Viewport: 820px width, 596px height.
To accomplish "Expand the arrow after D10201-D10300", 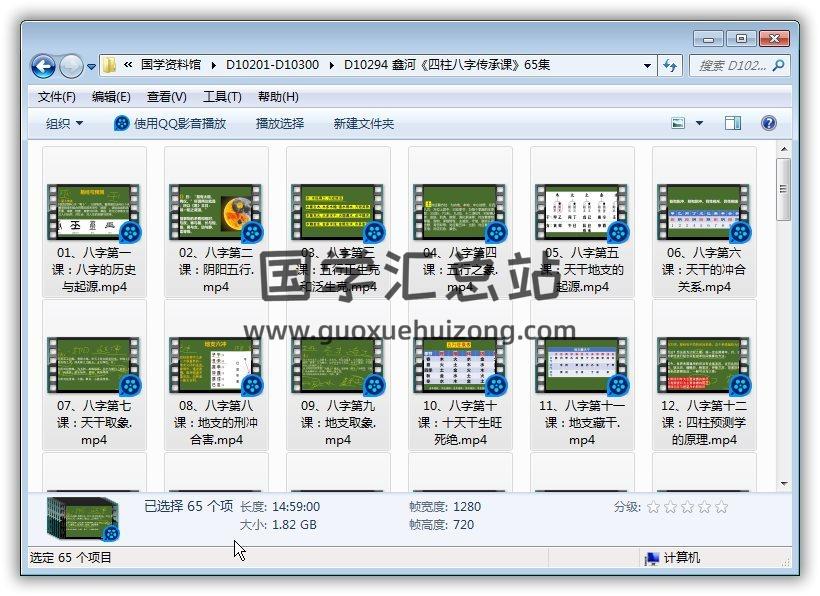I will tap(332, 65).
